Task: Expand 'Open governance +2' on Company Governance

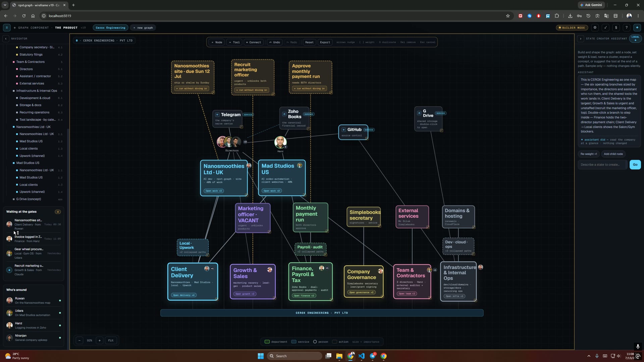Action: pos(361,292)
